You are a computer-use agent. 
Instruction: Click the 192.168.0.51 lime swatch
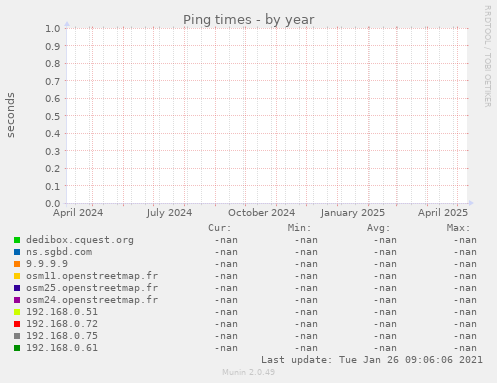click(x=17, y=312)
